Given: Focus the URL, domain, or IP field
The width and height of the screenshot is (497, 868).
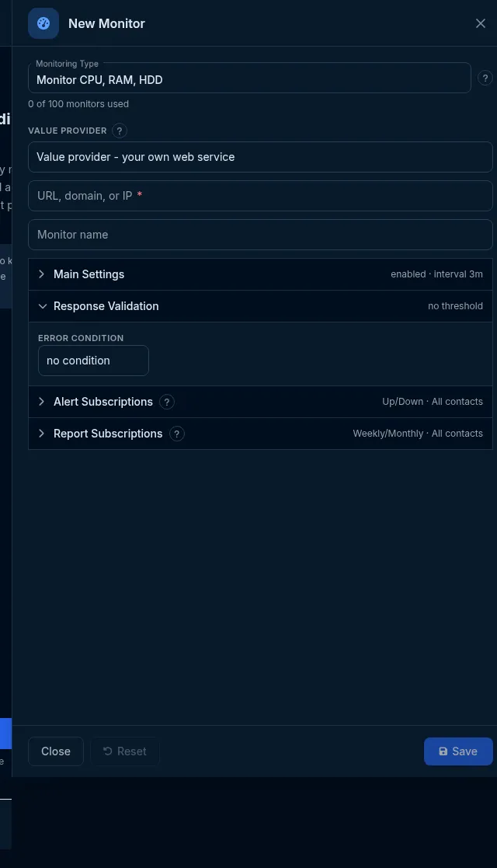Looking at the screenshot, I should point(260,196).
